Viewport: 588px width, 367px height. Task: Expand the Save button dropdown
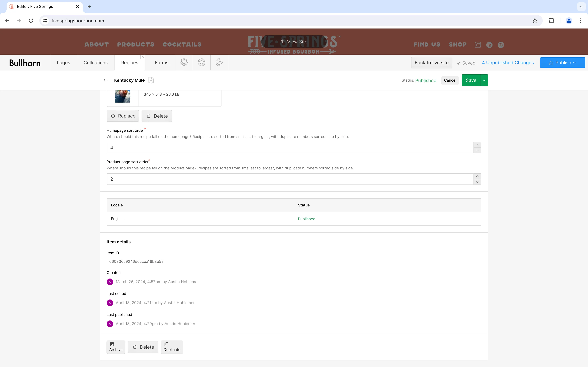coord(484,80)
